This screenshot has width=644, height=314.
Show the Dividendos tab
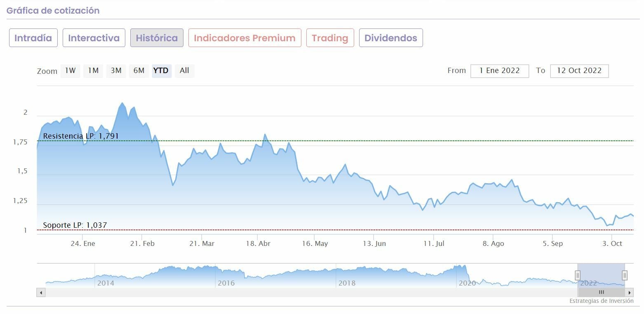pyautogui.click(x=390, y=38)
